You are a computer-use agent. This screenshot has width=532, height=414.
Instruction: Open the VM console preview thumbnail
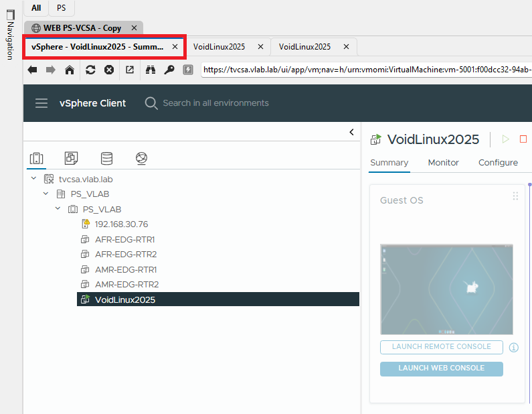tap(446, 289)
